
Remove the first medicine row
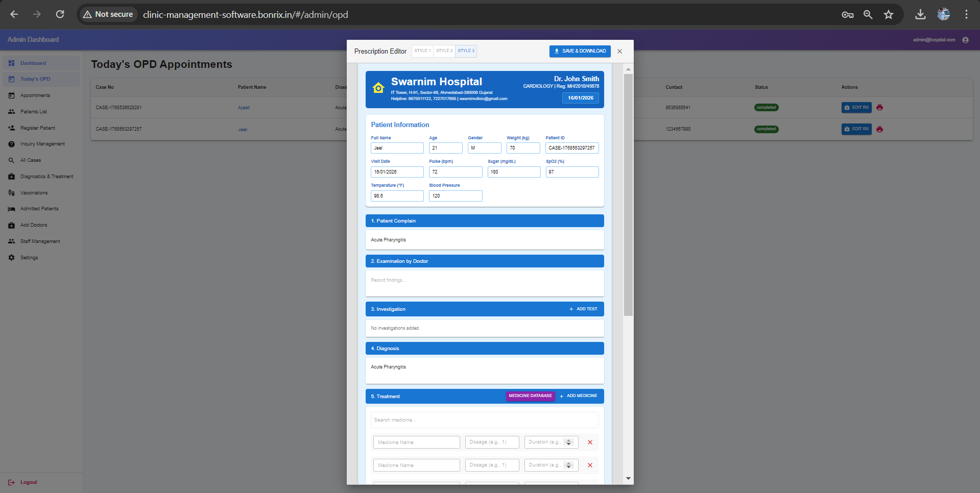pyautogui.click(x=589, y=442)
